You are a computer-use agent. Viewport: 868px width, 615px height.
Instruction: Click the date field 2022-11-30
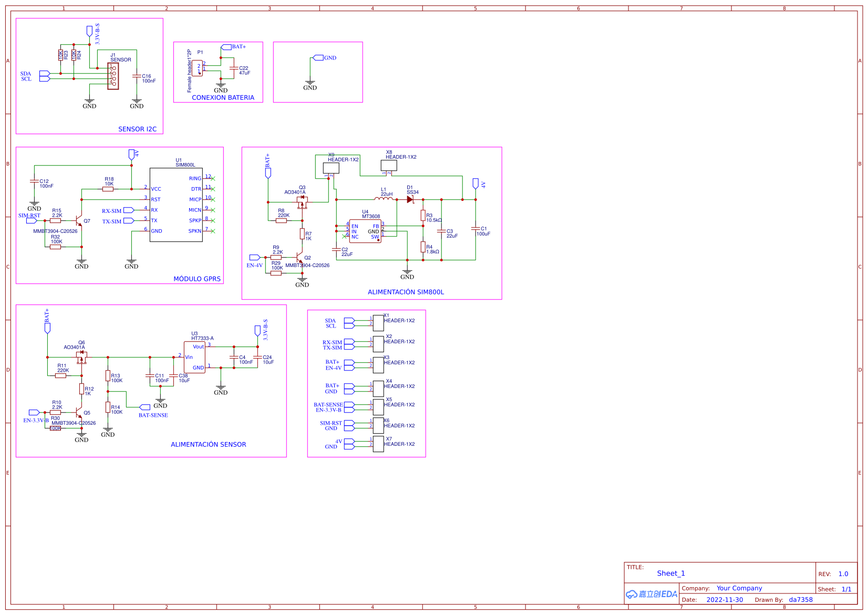click(725, 600)
